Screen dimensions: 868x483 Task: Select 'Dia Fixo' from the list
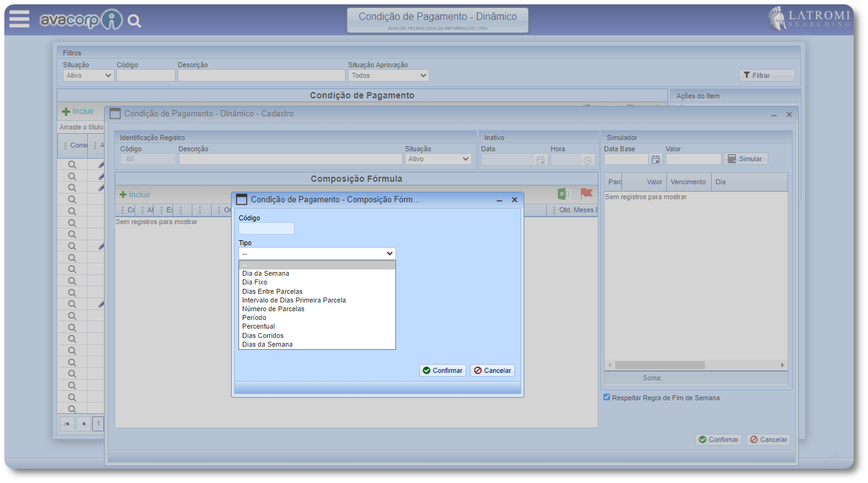coord(255,282)
